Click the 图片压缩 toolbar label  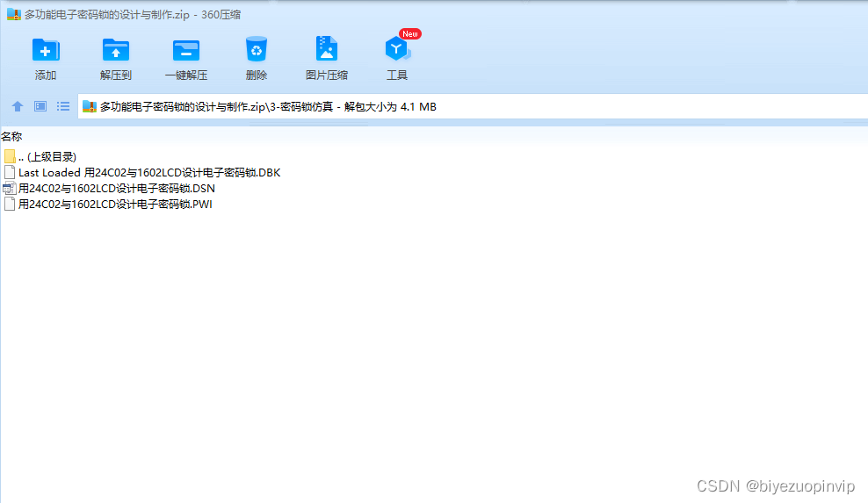[x=327, y=75]
